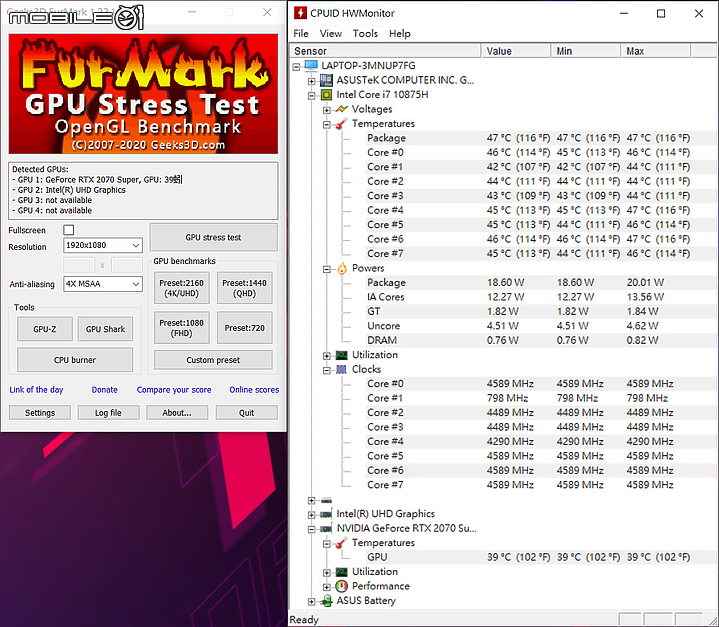The width and height of the screenshot is (719, 627).
Task: Click the NVIDIA GeForce RTX card icon
Action: (326, 529)
